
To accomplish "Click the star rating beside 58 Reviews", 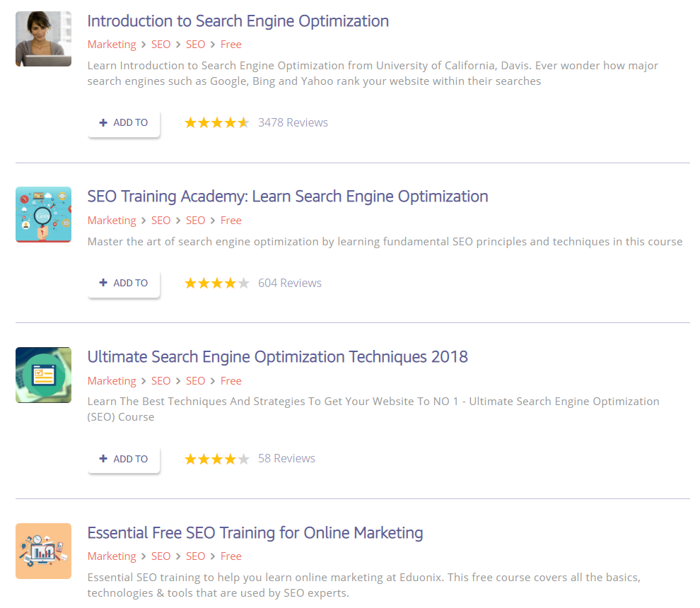I will 217,458.
